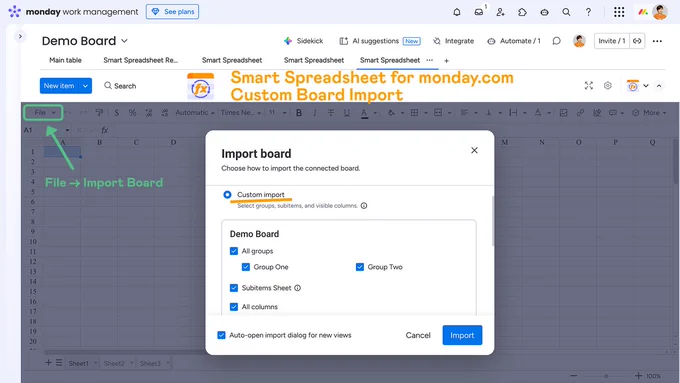
Task: Open the Sheet2 sheet tab
Action: [x=114, y=363]
